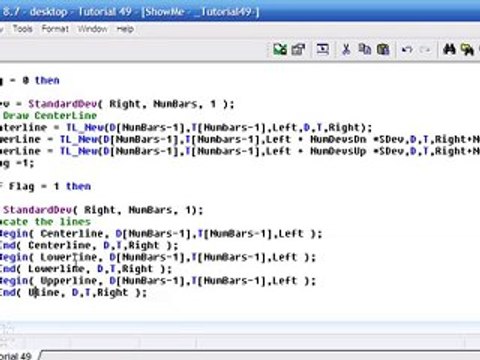Image resolution: width=480 pixels, height=360 pixels.
Task: Click 'LowerLine' in the Begin call
Action: coord(69,257)
